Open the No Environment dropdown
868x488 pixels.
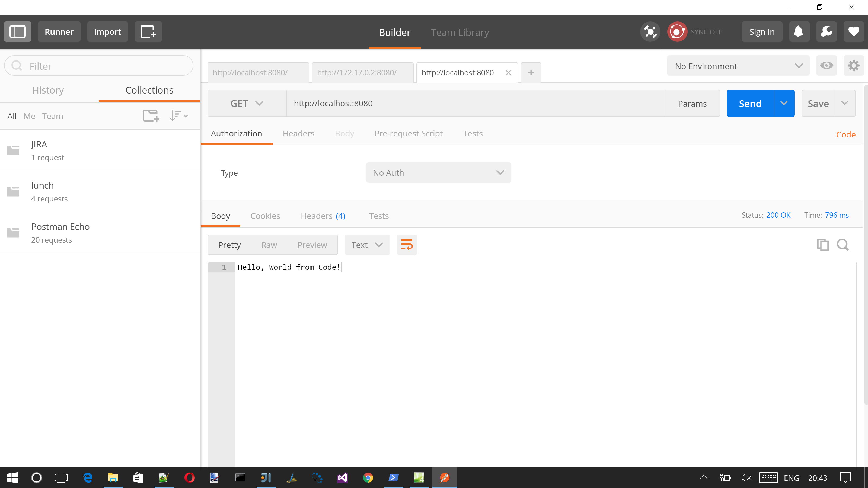738,66
